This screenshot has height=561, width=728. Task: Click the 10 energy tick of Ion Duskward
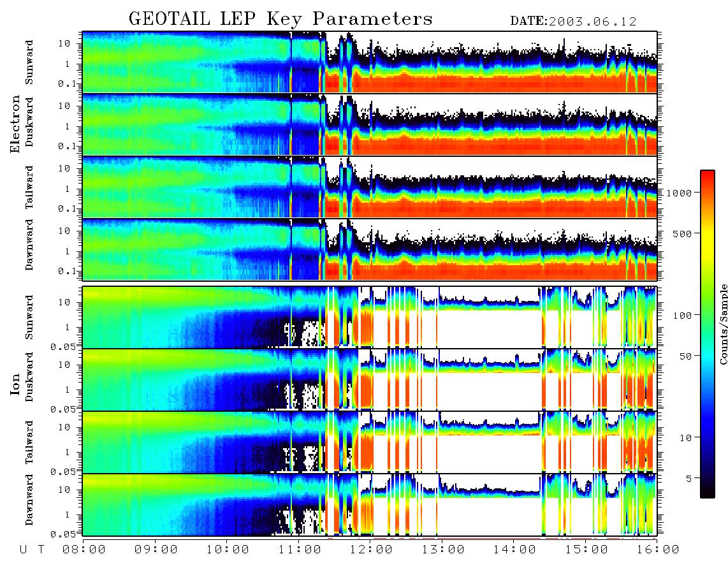point(64,365)
